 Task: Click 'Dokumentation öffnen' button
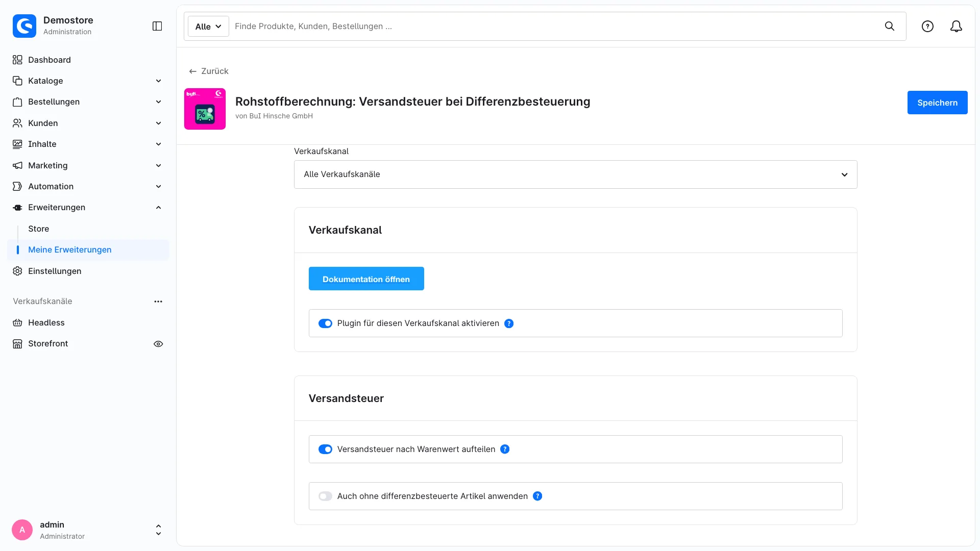pyautogui.click(x=366, y=279)
